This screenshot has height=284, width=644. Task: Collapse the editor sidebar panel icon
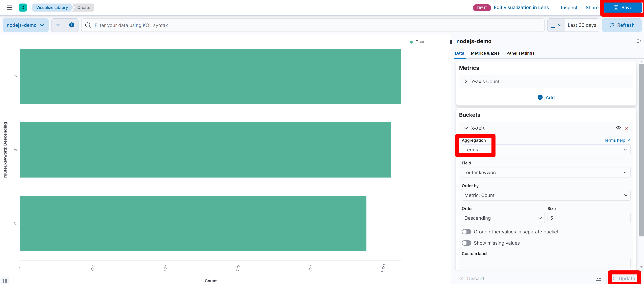point(638,41)
